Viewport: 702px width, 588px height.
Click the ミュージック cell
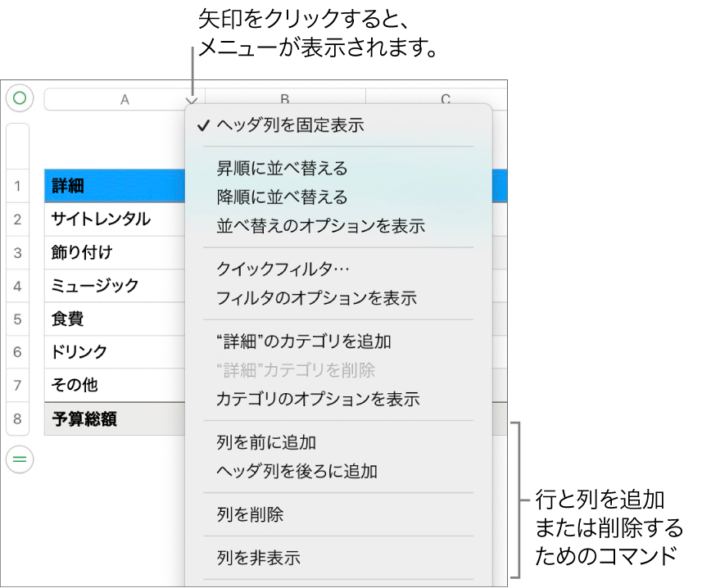coord(115,286)
